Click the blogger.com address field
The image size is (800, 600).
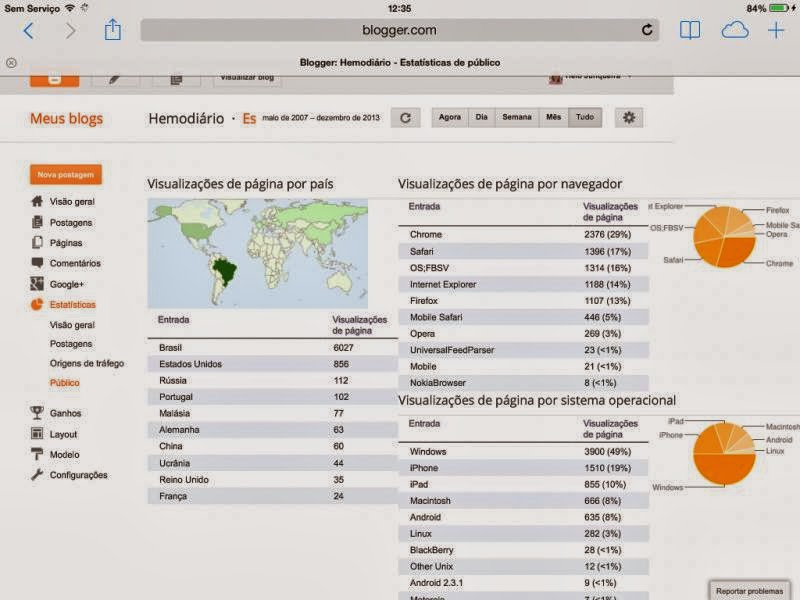(399, 30)
